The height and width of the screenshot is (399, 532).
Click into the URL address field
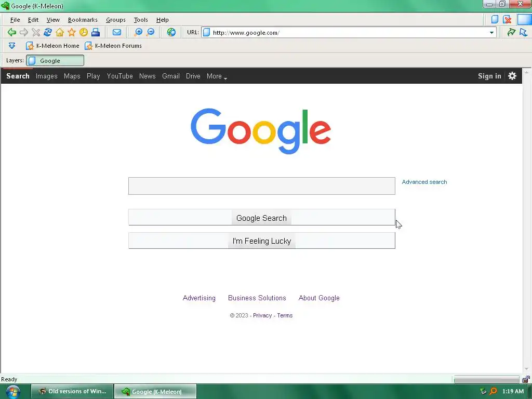tap(350, 33)
